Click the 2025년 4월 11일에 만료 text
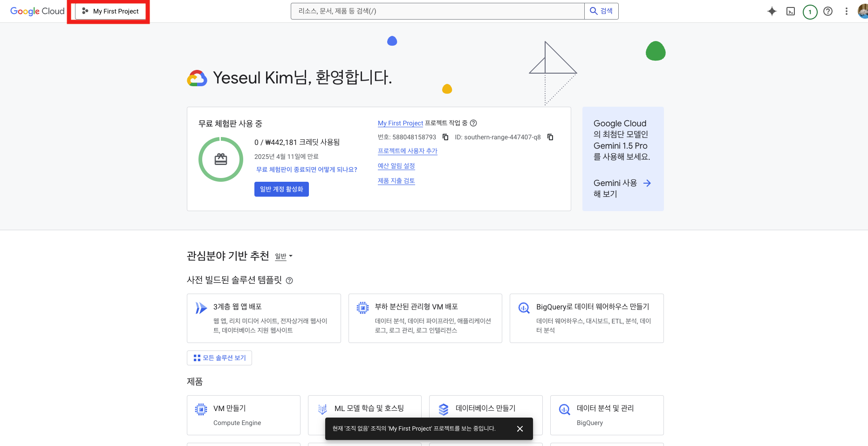 (x=287, y=157)
